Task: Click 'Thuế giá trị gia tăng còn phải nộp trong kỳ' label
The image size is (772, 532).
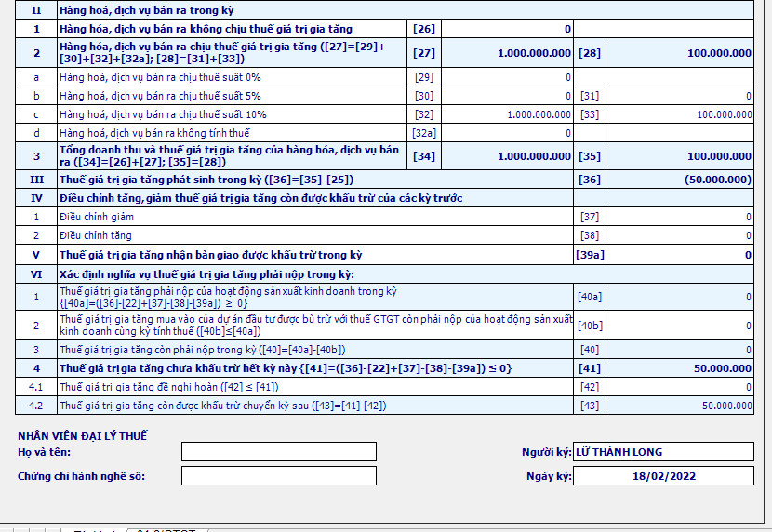Action: 203,350
